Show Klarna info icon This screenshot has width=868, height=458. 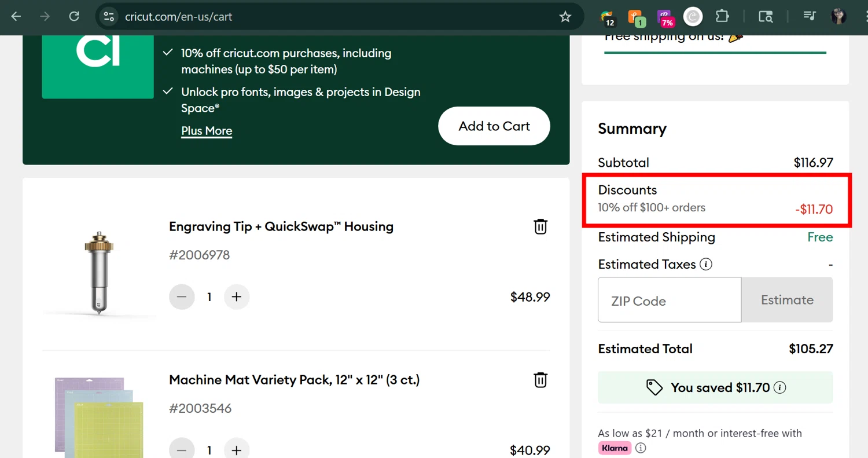coord(641,448)
